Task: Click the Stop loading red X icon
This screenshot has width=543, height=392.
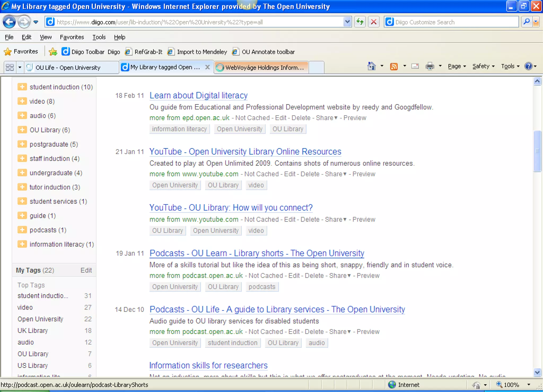Action: click(374, 22)
